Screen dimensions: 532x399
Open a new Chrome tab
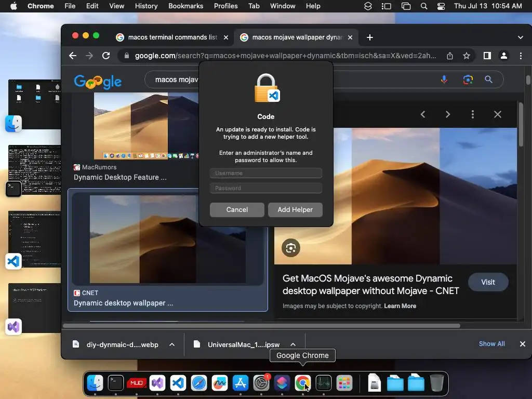pos(370,37)
